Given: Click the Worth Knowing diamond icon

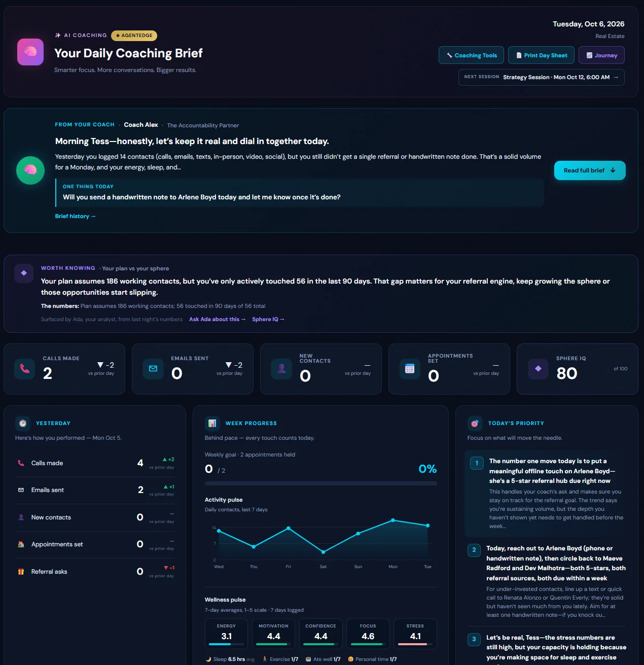Looking at the screenshot, I should [24, 273].
